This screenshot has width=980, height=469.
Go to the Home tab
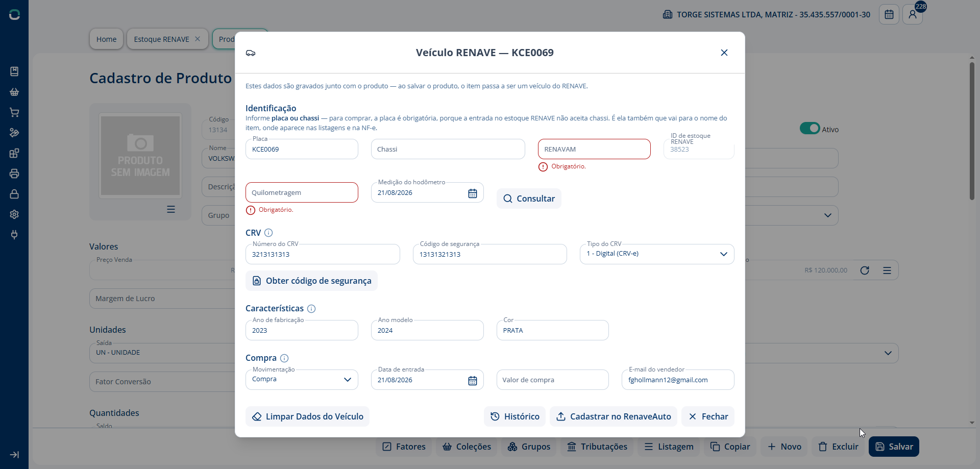click(107, 39)
